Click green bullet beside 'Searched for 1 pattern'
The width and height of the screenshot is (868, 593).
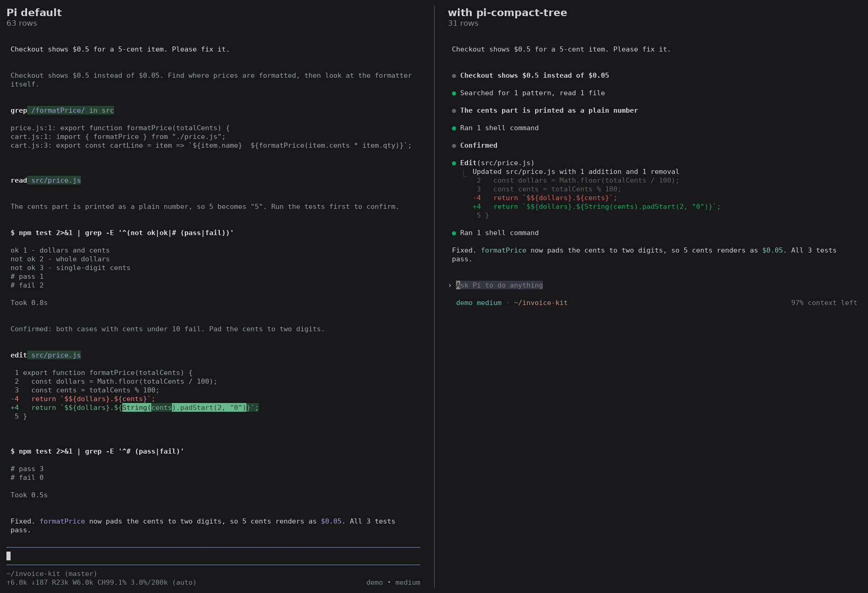[454, 93]
